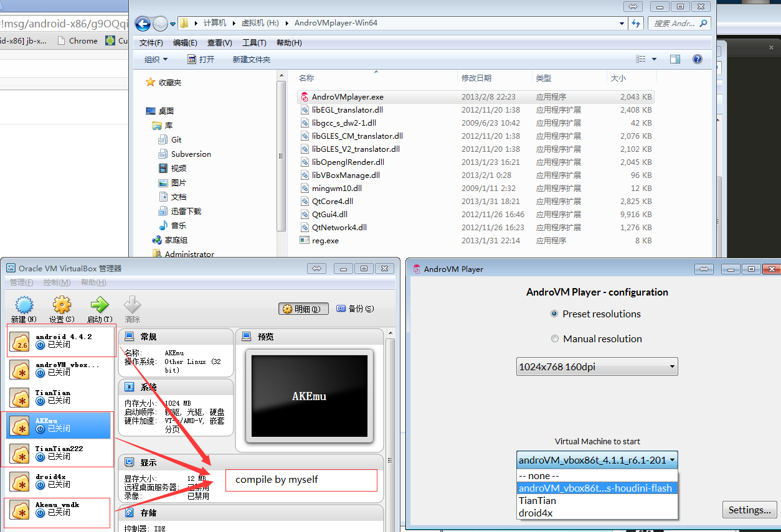
Task: Click the Settings... button in AndroVM Player
Action: tap(750, 510)
